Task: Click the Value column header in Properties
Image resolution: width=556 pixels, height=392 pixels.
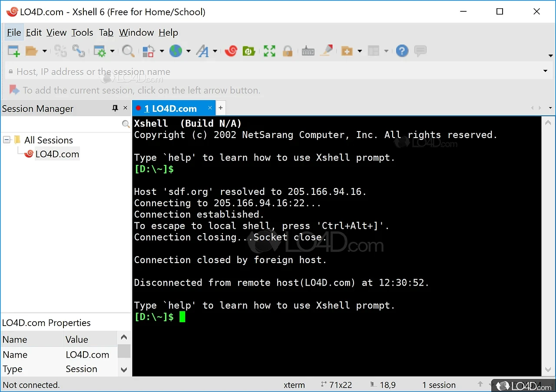Action: (90, 339)
